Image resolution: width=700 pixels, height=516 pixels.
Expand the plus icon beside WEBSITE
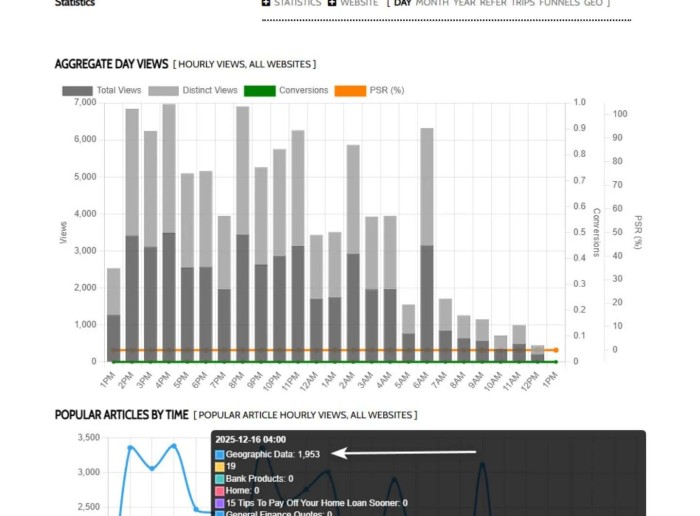tap(332, 3)
